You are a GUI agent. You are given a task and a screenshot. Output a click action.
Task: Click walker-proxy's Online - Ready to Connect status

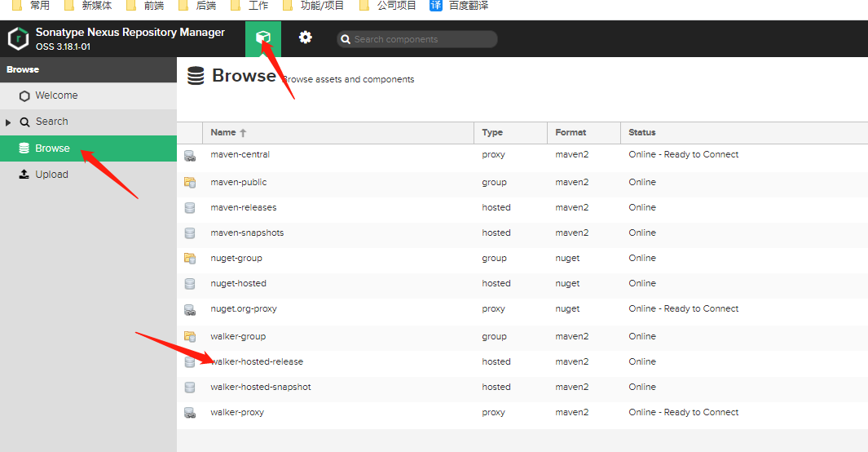(x=683, y=412)
